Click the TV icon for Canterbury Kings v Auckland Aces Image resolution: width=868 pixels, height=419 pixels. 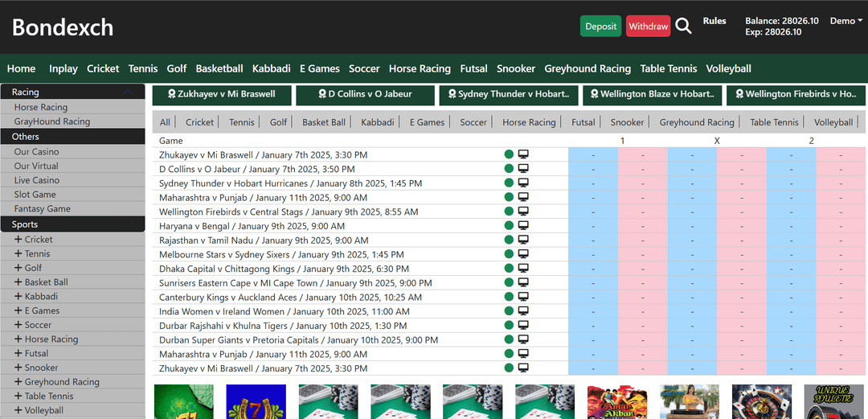tap(523, 297)
